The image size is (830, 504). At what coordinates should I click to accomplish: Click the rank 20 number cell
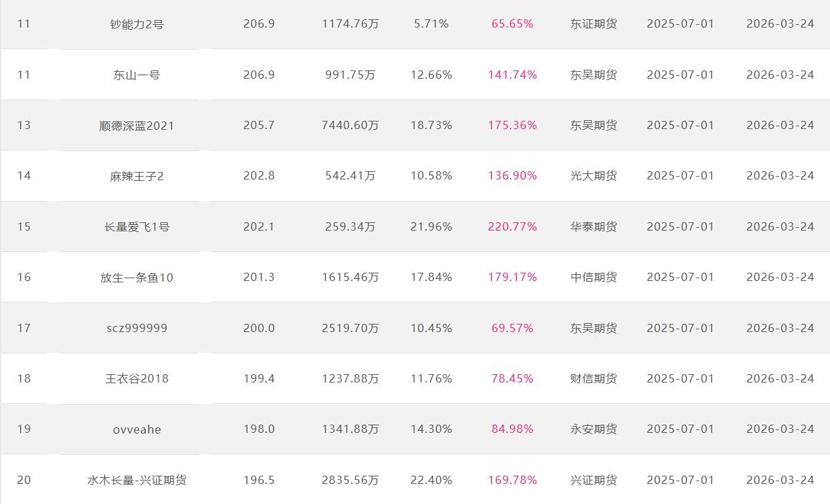(24, 480)
